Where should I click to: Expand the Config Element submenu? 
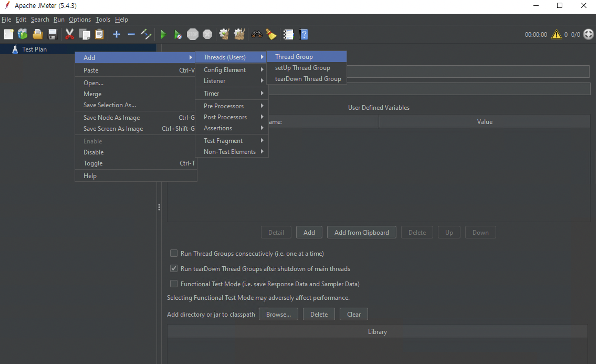point(232,70)
